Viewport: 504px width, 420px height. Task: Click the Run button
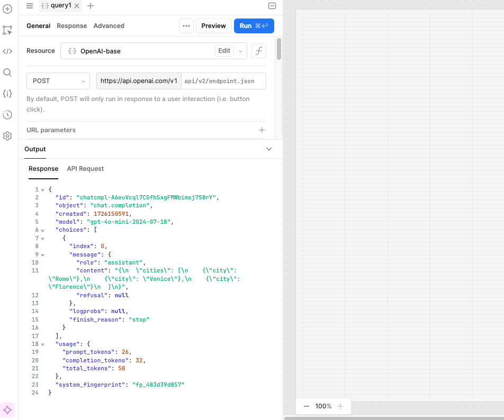click(x=254, y=26)
